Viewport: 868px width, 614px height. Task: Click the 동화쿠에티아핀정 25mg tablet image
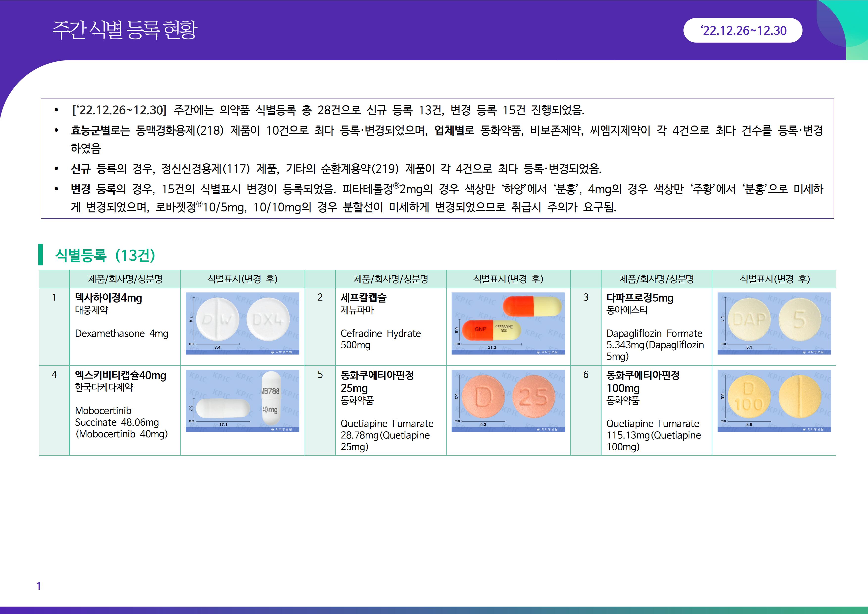point(508,400)
